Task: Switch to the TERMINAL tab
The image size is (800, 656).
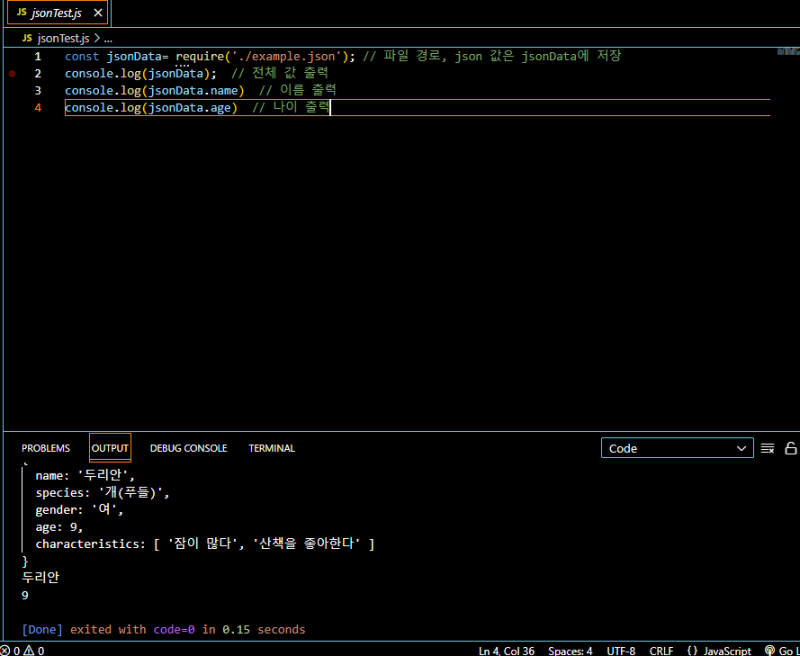Action: 271,448
